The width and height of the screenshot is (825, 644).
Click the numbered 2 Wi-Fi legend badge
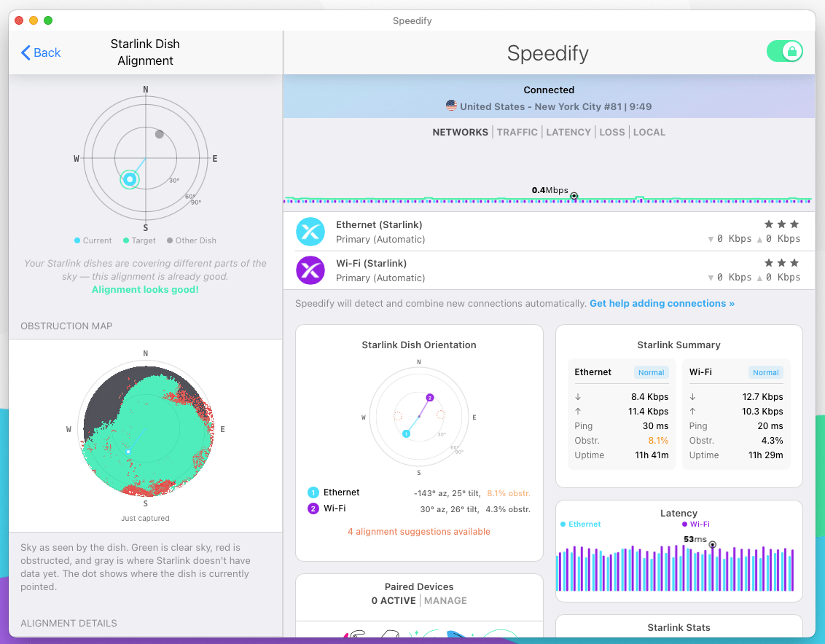tap(313, 508)
